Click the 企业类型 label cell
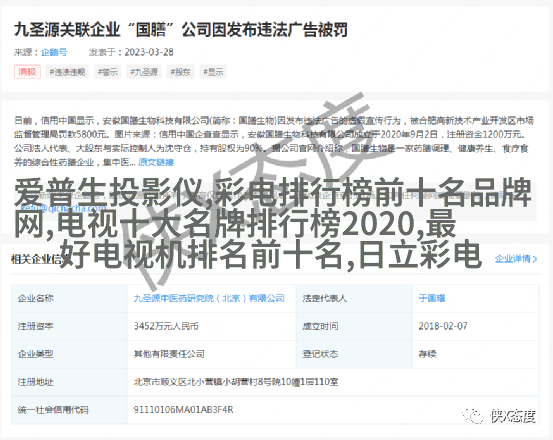Image resolution: width=553 pixels, height=440 pixels. (x=69, y=354)
